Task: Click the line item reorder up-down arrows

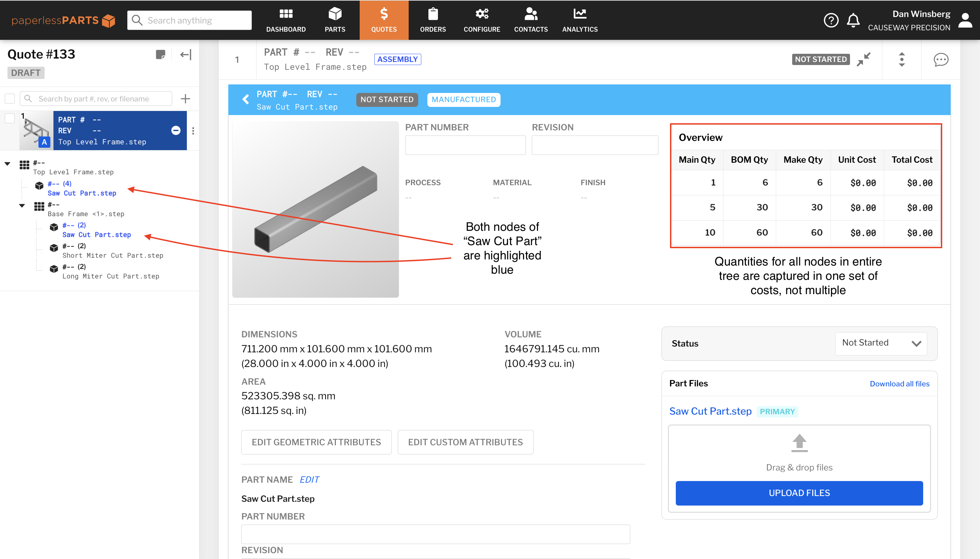Action: click(901, 60)
